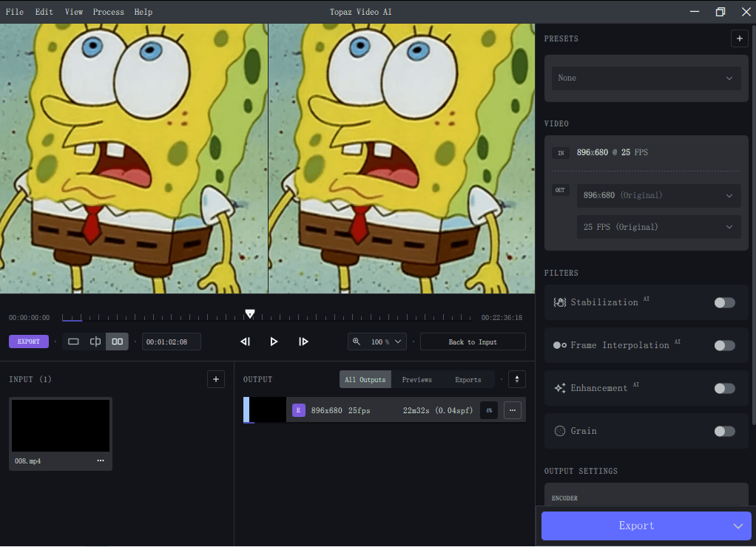The height and width of the screenshot is (547, 756).
Task: Step forward one frame
Action: click(x=303, y=342)
